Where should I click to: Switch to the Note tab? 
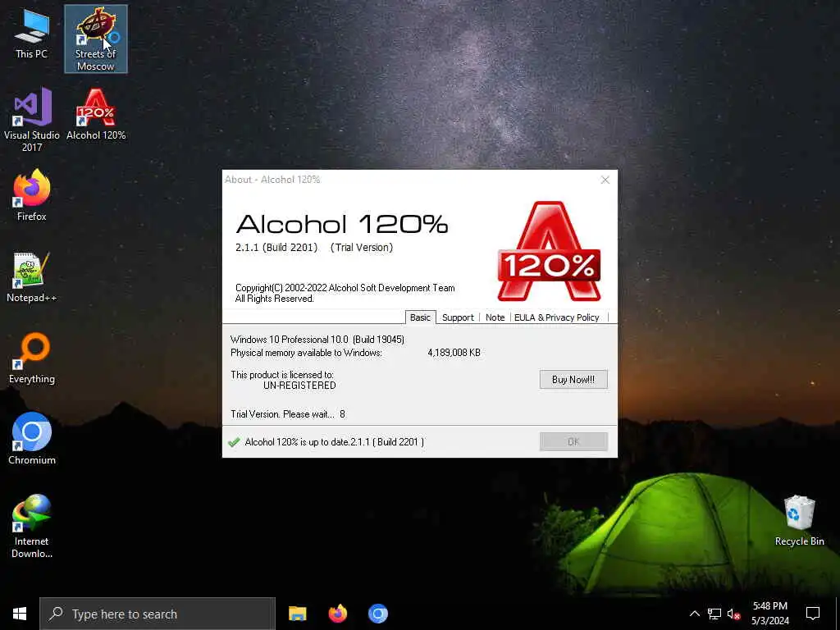(495, 317)
